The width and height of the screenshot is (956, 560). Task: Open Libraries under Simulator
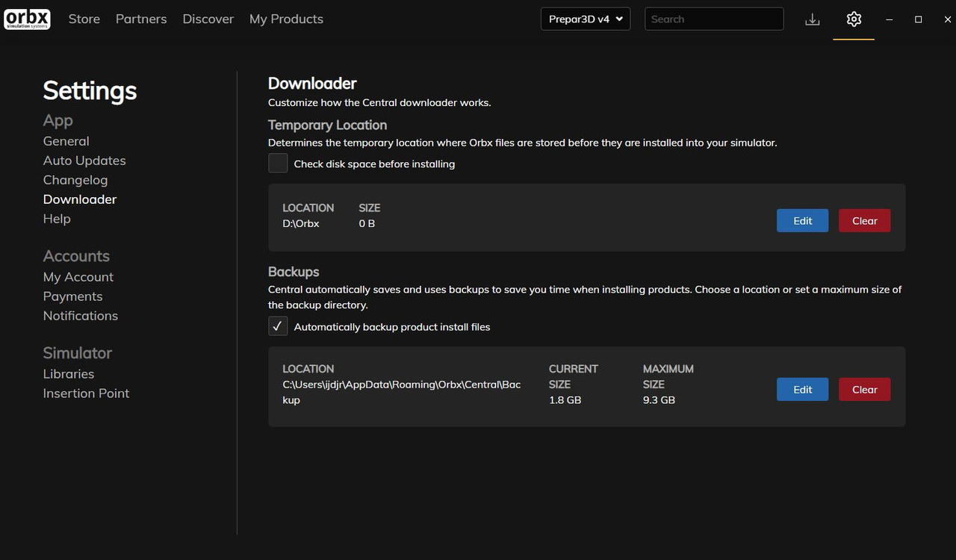click(69, 374)
